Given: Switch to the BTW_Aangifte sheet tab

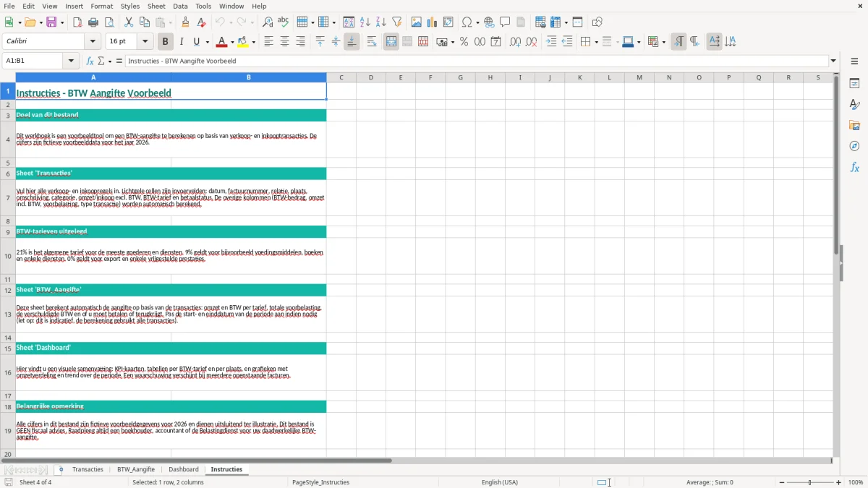Looking at the screenshot, I should (x=136, y=469).
